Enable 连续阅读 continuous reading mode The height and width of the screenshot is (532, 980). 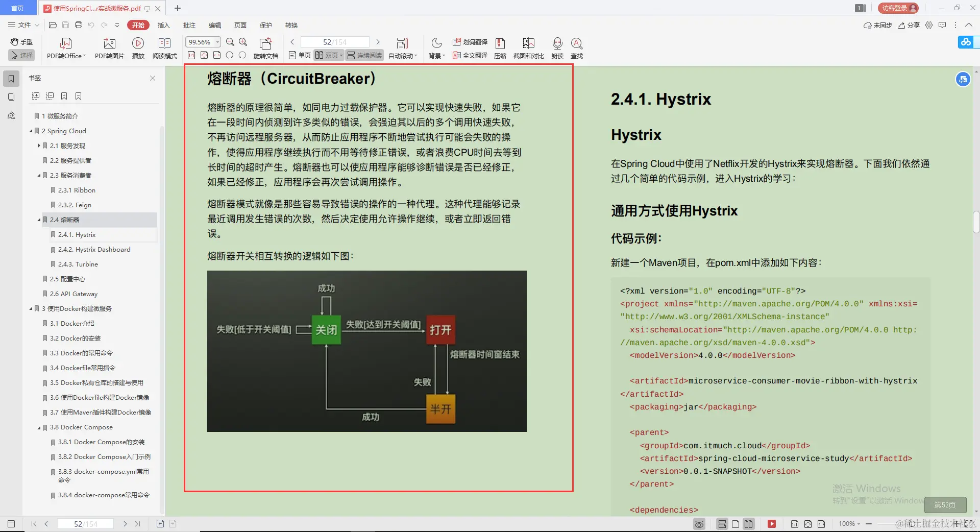click(x=364, y=55)
